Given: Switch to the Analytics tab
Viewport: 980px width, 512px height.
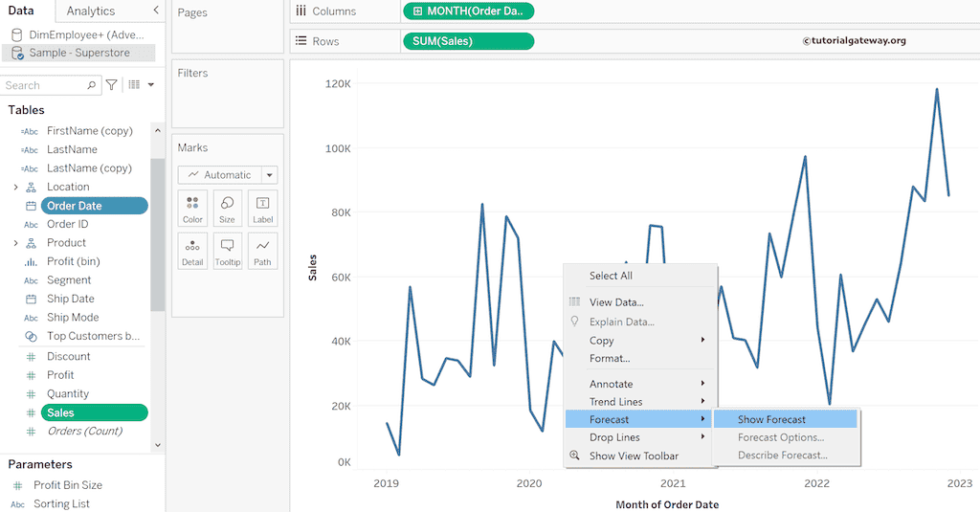Looking at the screenshot, I should [91, 11].
